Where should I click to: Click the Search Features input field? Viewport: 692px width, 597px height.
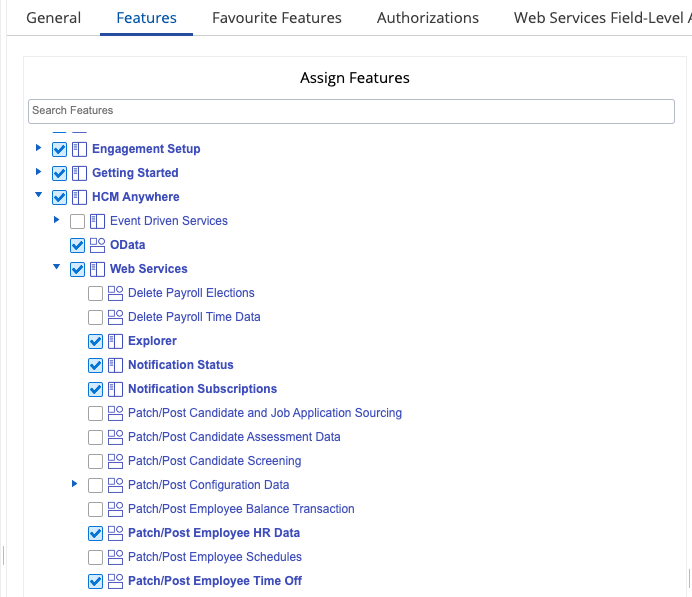point(351,110)
